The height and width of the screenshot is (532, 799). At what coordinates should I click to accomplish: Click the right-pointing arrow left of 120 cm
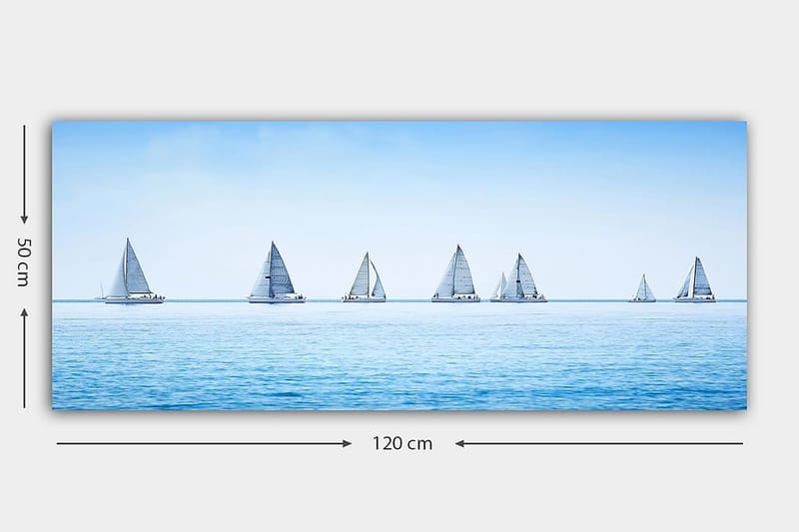click(204, 443)
